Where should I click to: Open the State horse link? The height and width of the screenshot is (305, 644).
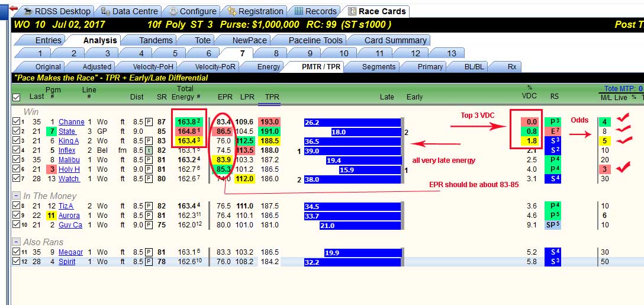coord(67,131)
